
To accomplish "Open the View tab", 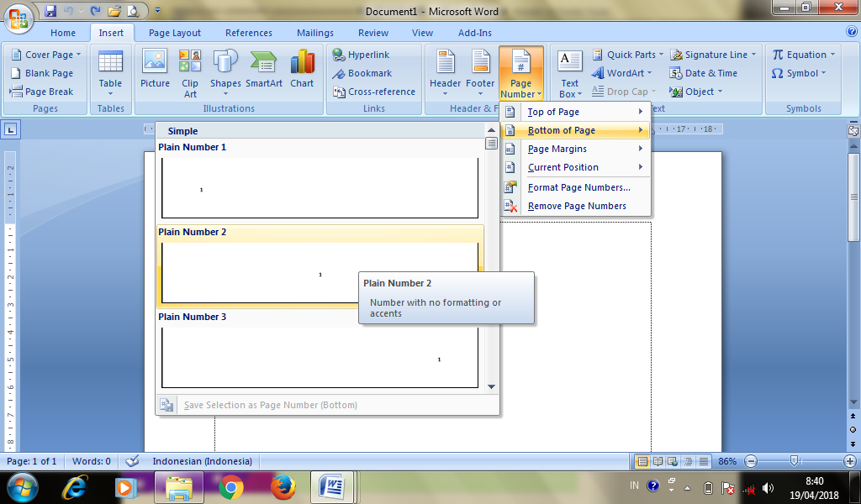I will tap(422, 33).
